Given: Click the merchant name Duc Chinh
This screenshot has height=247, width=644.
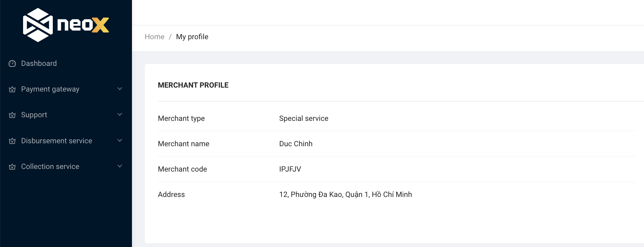Looking at the screenshot, I should pyautogui.click(x=296, y=144).
